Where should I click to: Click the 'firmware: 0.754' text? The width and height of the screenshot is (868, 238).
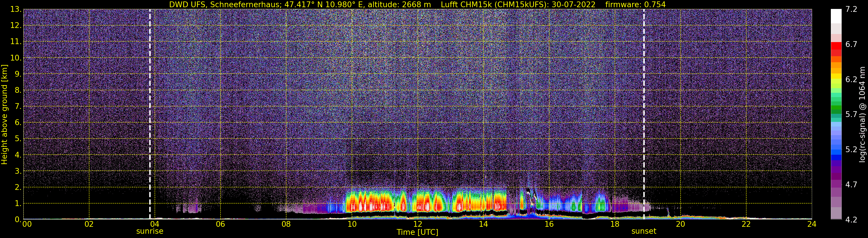coord(636,4)
